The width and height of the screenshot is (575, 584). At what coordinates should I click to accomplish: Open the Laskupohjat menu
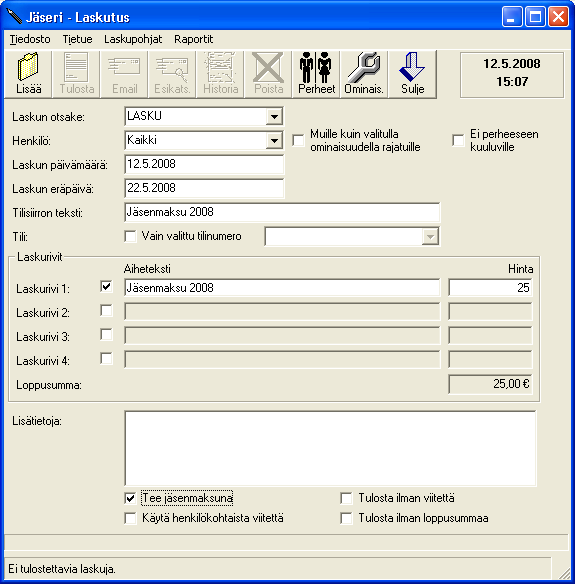(x=133, y=39)
